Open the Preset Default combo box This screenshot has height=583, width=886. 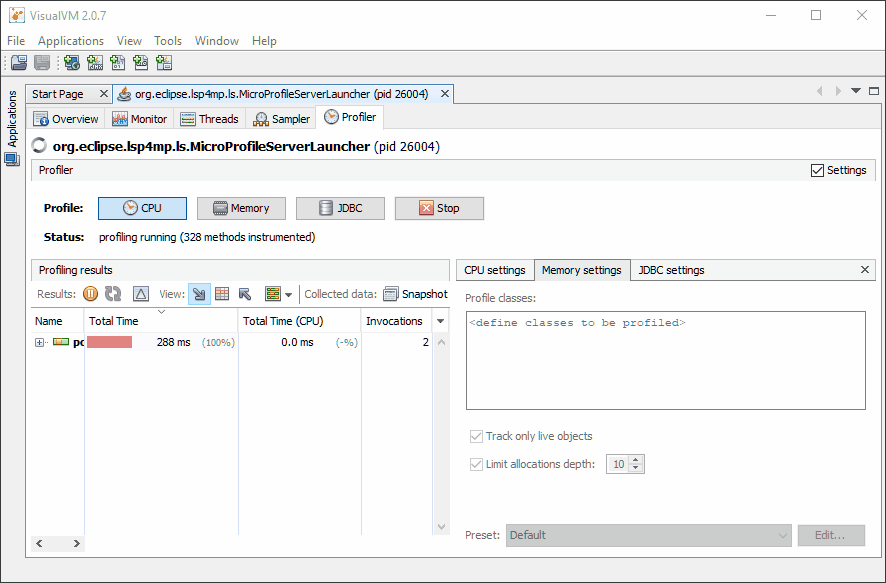pyautogui.click(x=649, y=535)
